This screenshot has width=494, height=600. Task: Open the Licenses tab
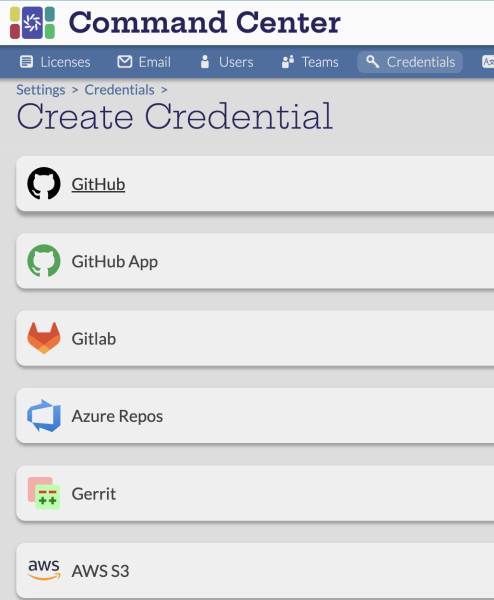coord(55,62)
